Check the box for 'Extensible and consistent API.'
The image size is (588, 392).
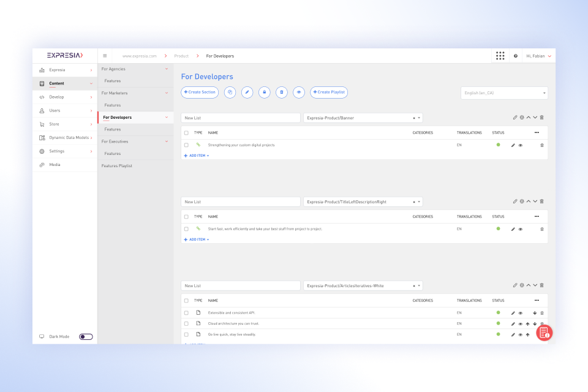tap(186, 313)
